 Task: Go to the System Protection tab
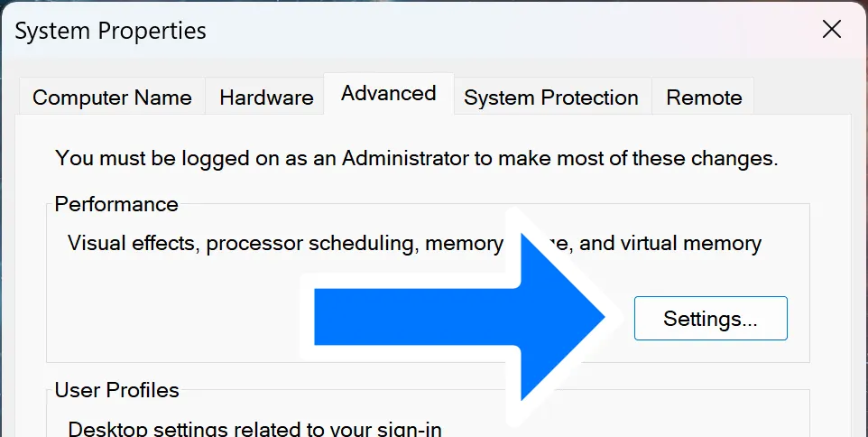coord(550,98)
